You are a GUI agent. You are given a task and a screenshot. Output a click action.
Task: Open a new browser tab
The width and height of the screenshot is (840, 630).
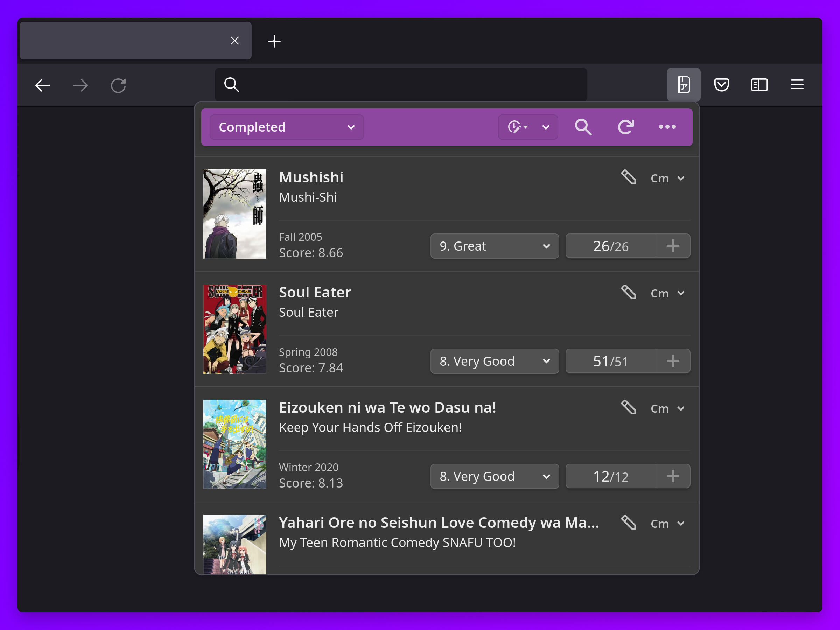274,41
